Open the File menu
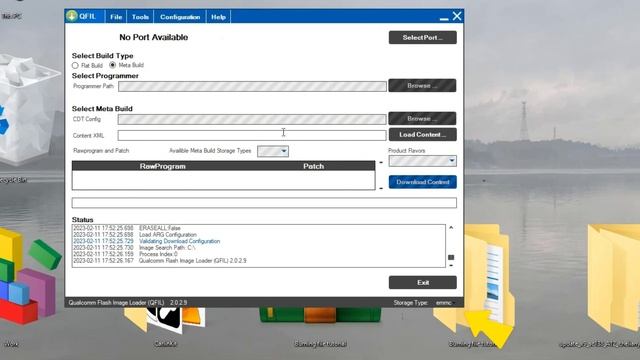 pyautogui.click(x=116, y=17)
